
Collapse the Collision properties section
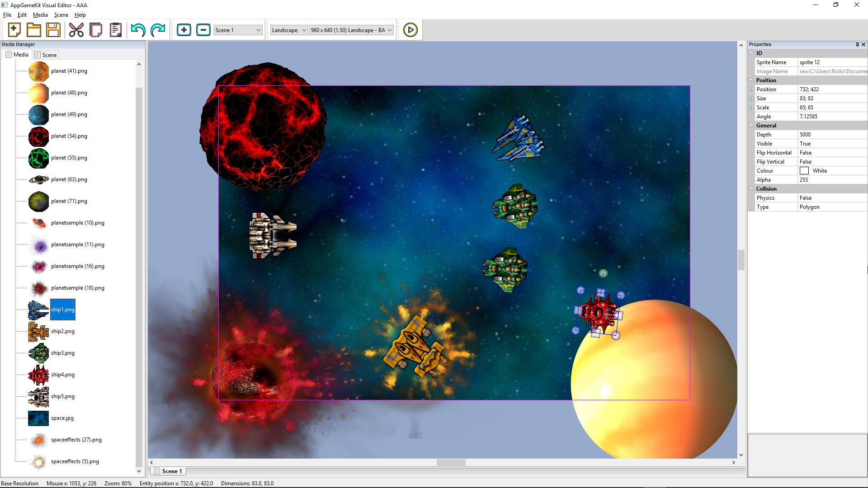[x=751, y=189]
